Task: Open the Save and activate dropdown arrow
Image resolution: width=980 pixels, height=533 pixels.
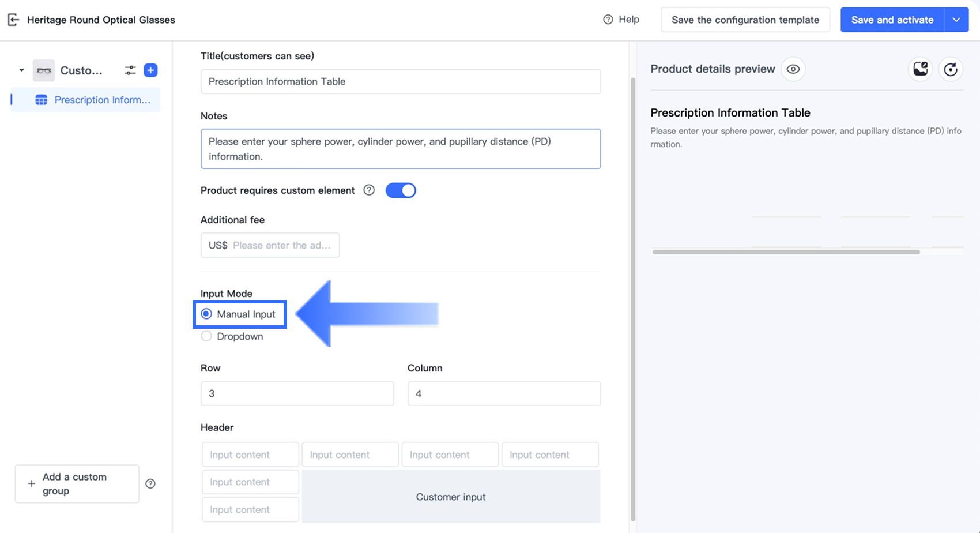Action: (956, 20)
